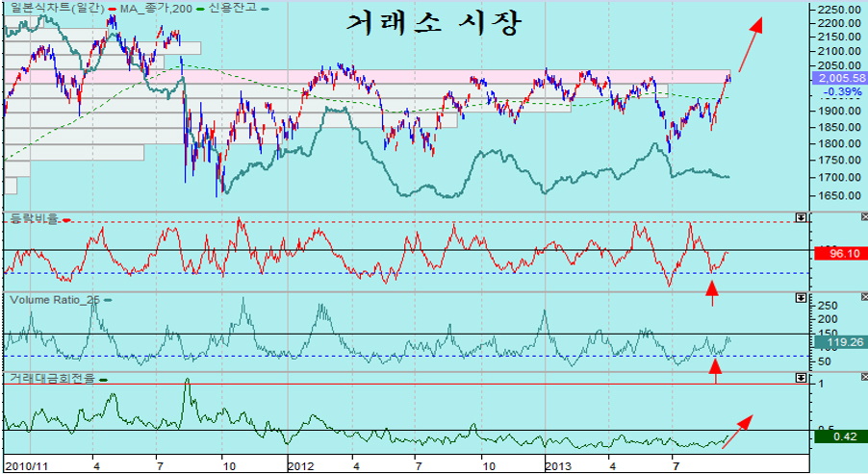Click the red up arrow in Volume Ratio panel

(715, 369)
